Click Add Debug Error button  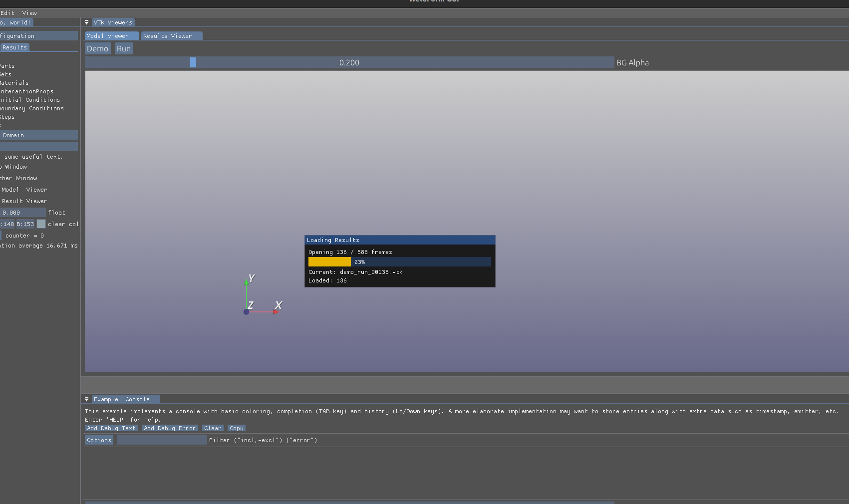pos(170,428)
